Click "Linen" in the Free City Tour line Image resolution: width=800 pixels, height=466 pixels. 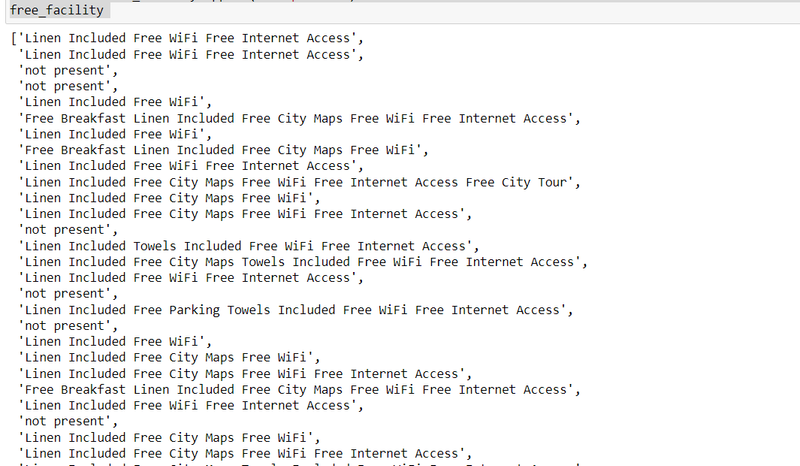(x=44, y=182)
